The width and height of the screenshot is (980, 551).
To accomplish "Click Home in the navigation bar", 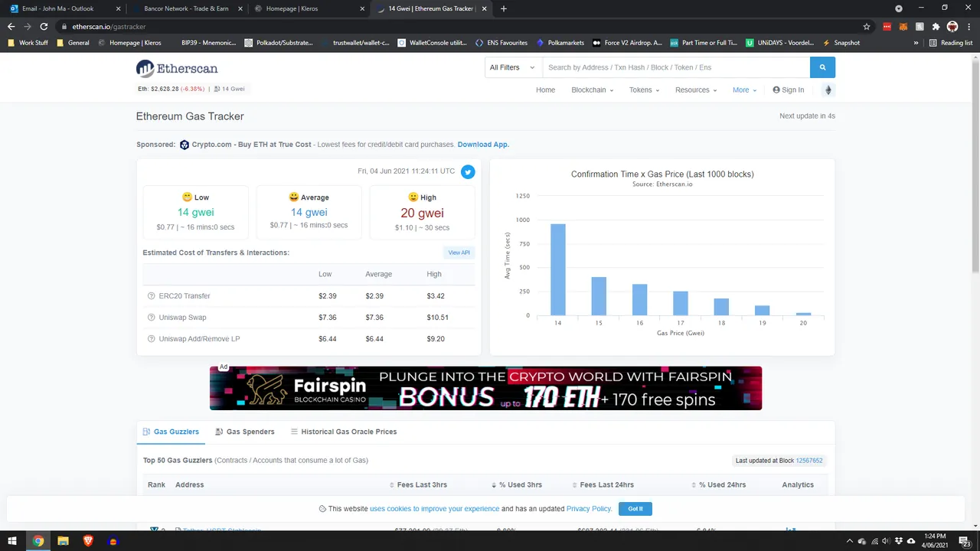I will 545,90.
